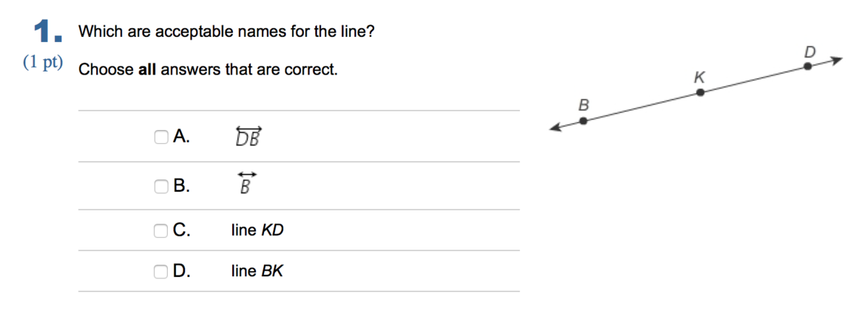Click the right arrowhead of the line
Viewport: 868px width, 319px height.
pyautogui.click(x=836, y=59)
